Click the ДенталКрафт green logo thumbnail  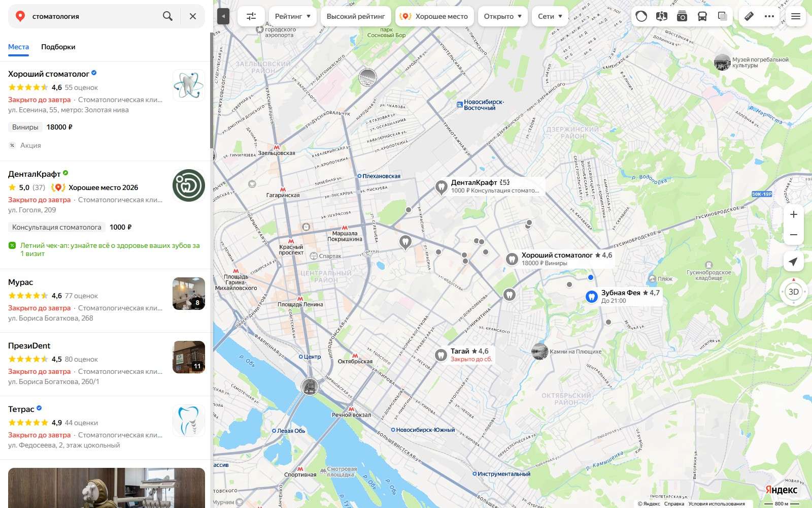point(189,185)
